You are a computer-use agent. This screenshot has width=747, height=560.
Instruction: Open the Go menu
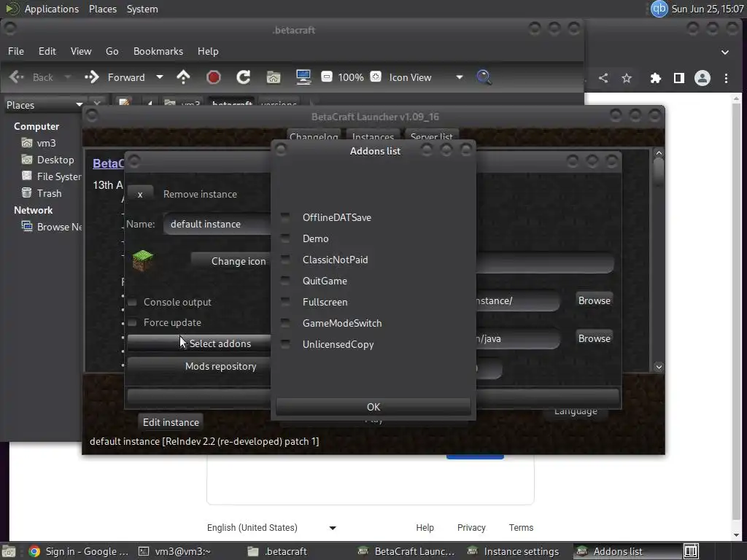[112, 51]
